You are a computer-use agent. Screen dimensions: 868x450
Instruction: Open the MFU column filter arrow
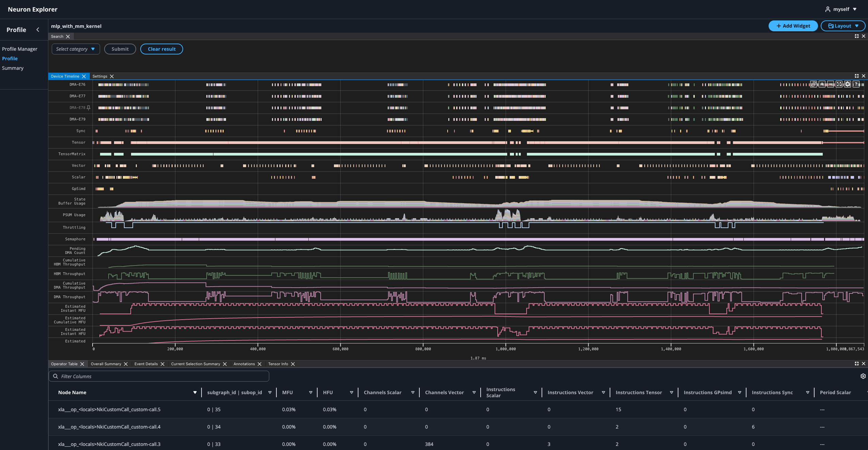coord(311,392)
